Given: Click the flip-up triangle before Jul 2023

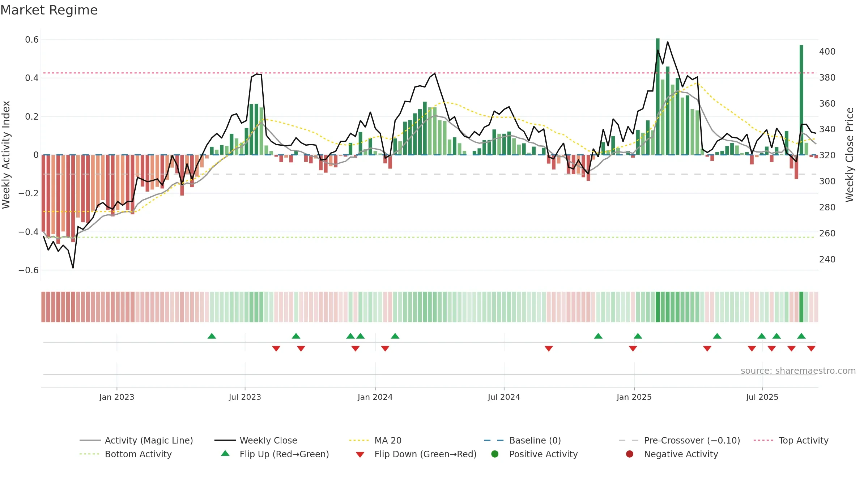Looking at the screenshot, I should pos(212,336).
